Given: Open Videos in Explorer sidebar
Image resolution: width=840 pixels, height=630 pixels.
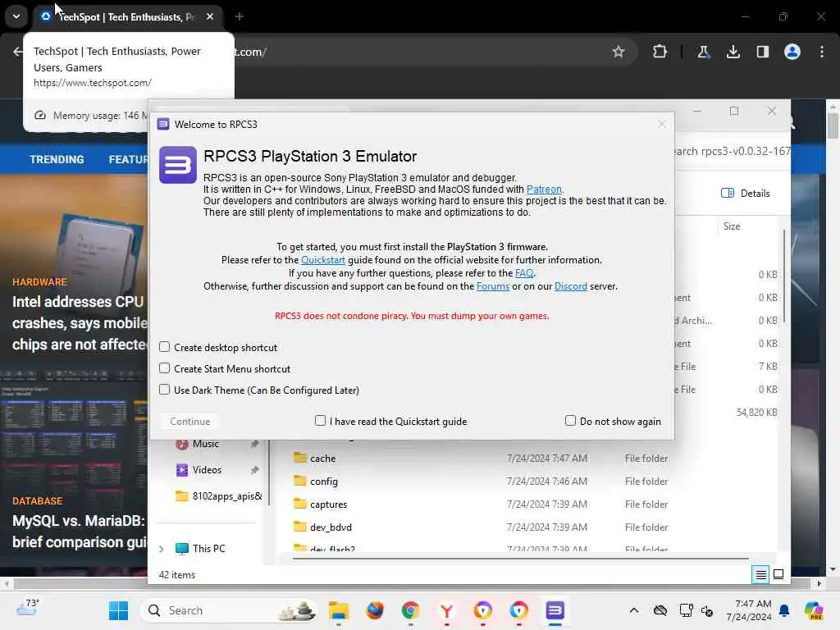Looking at the screenshot, I should (x=207, y=470).
